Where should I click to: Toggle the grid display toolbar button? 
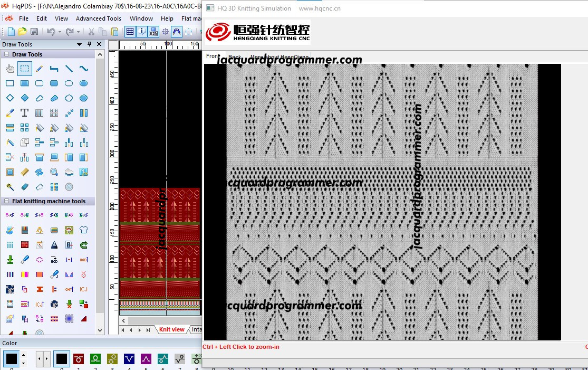pyautogui.click(x=130, y=32)
